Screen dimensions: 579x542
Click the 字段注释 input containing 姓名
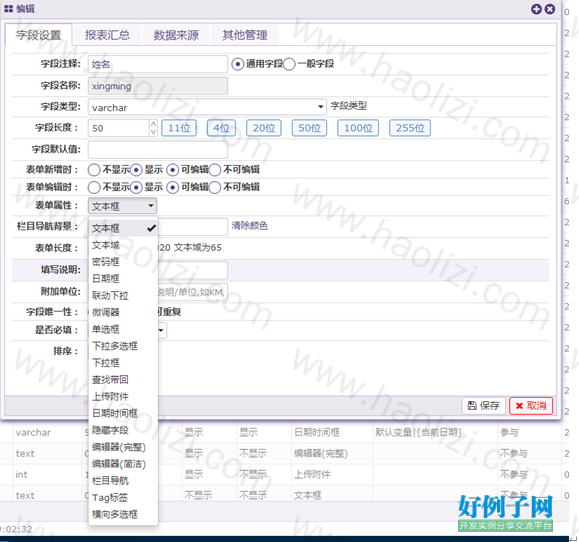[158, 64]
